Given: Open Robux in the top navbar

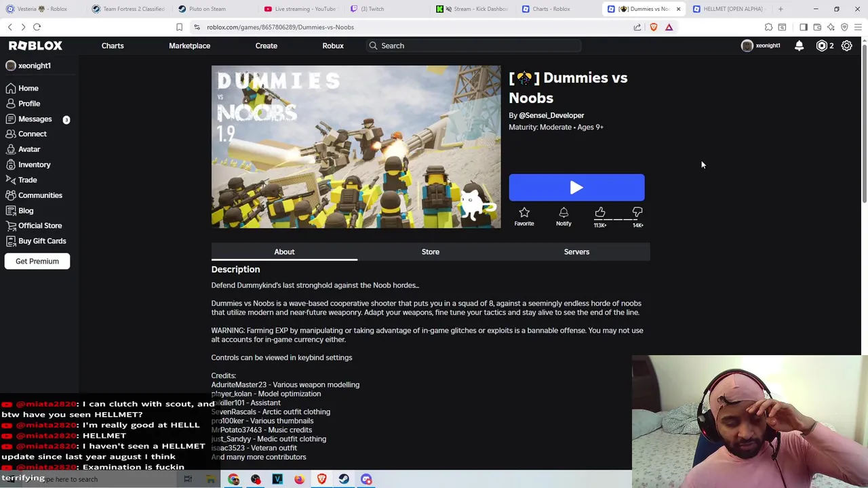Looking at the screenshot, I should click(x=333, y=45).
